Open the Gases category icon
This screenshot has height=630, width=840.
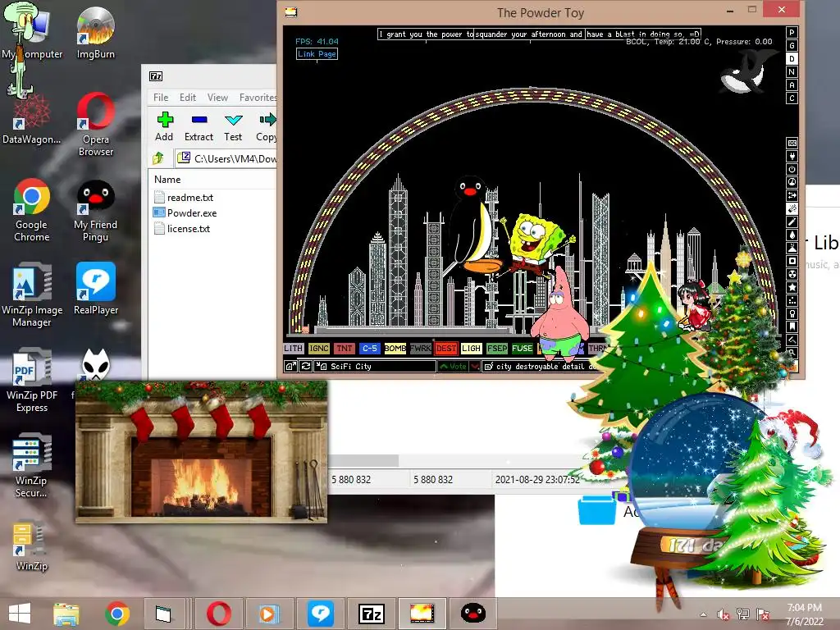click(x=792, y=221)
